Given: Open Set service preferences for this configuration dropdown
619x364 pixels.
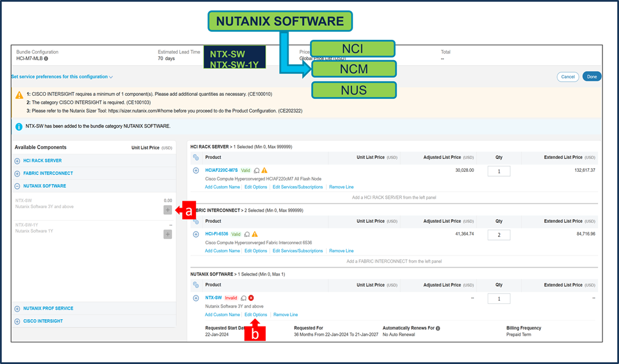Looking at the screenshot, I should click(x=62, y=77).
